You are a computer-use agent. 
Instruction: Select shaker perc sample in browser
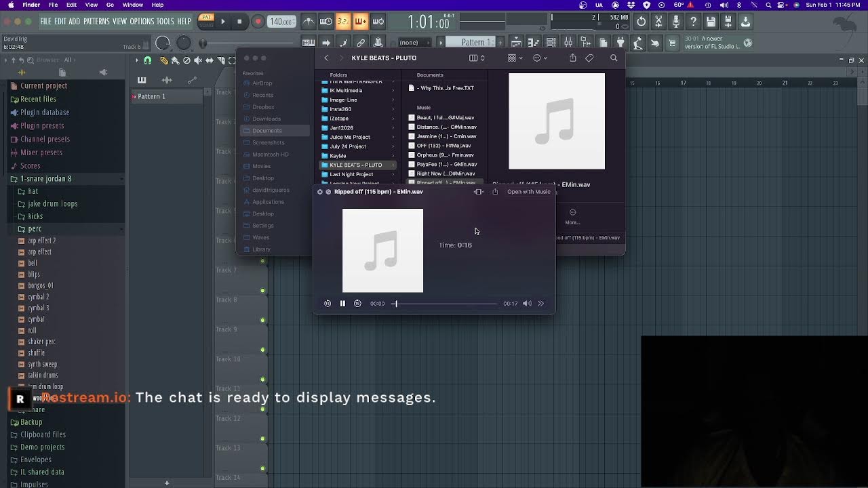coord(41,342)
